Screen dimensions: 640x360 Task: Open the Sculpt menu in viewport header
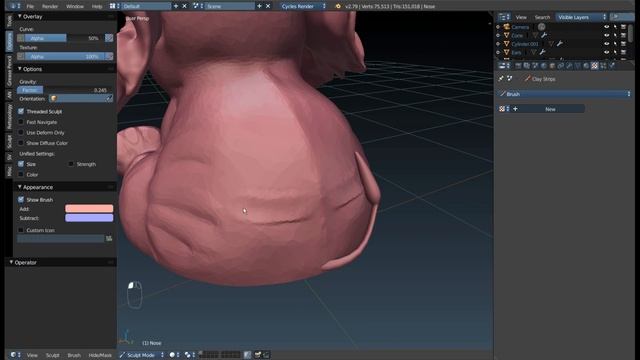point(53,355)
